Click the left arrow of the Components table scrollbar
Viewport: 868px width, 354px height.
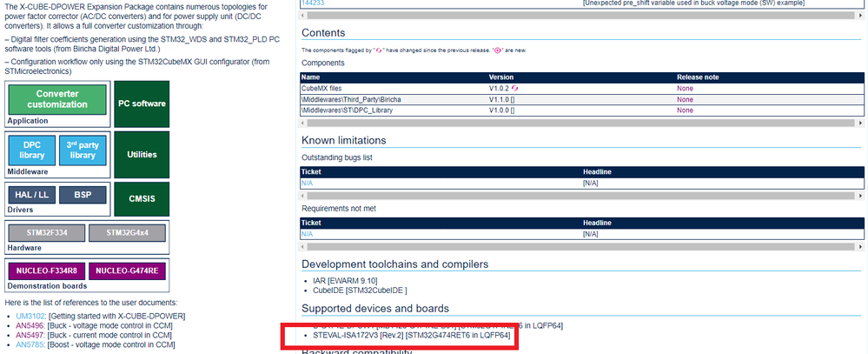point(303,123)
